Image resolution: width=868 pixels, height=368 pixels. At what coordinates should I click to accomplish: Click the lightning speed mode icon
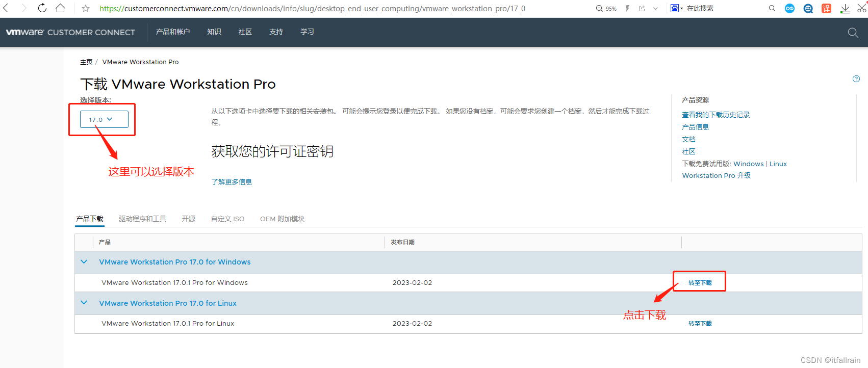tap(627, 8)
